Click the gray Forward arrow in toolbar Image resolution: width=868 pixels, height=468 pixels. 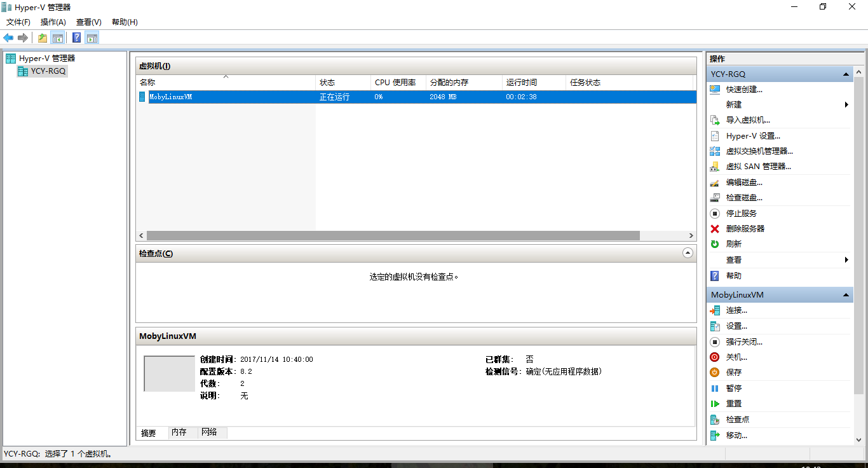pyautogui.click(x=23, y=38)
